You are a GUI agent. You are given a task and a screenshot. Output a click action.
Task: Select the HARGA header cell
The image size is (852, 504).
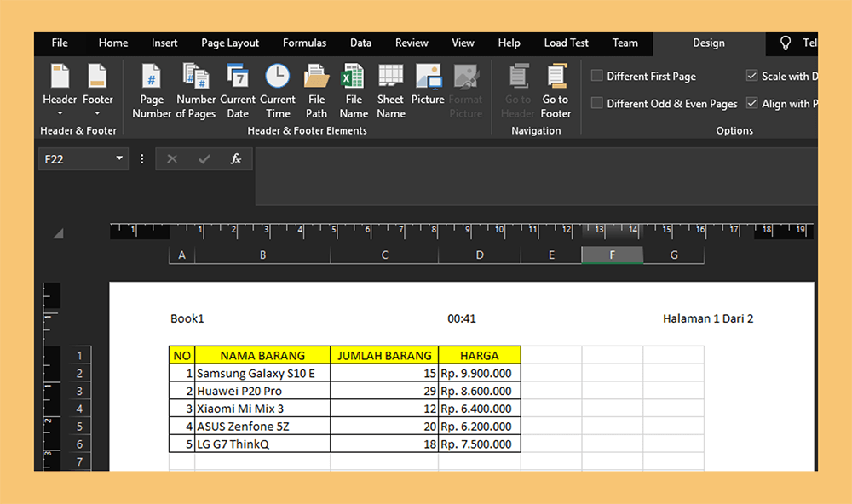479,356
